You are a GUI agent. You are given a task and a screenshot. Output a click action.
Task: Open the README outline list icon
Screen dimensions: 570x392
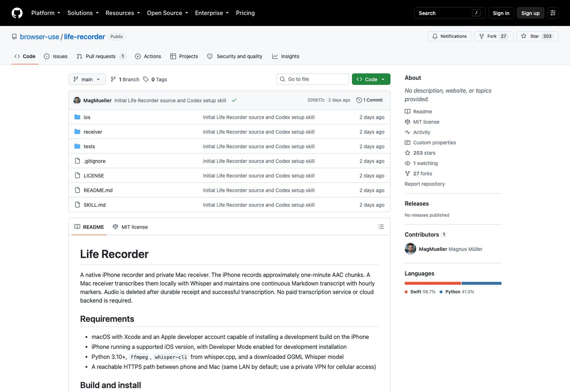click(381, 227)
